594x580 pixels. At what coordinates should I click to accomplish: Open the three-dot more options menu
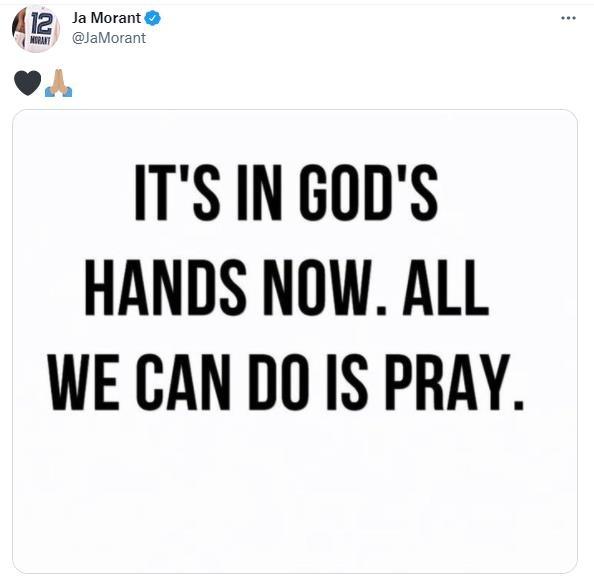(x=568, y=18)
